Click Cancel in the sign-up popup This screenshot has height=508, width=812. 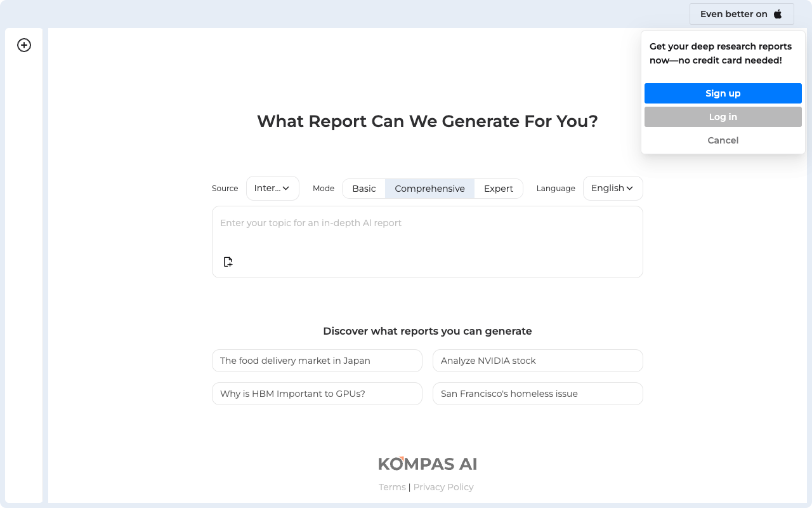(x=723, y=140)
